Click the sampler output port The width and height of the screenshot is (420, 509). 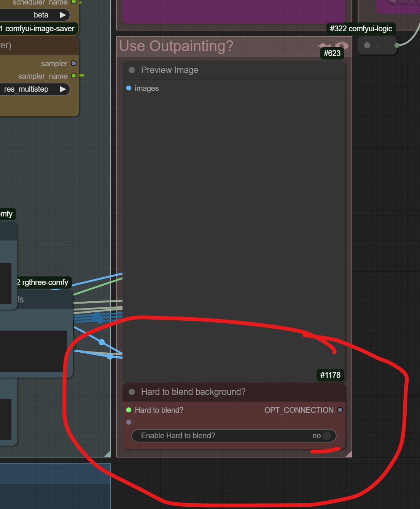74,64
